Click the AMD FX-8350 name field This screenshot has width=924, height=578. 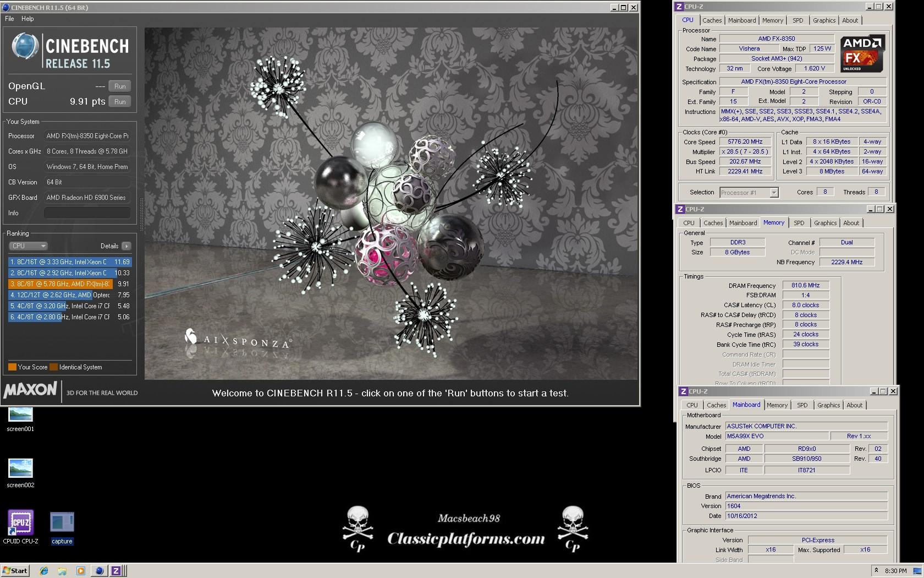tap(776, 39)
